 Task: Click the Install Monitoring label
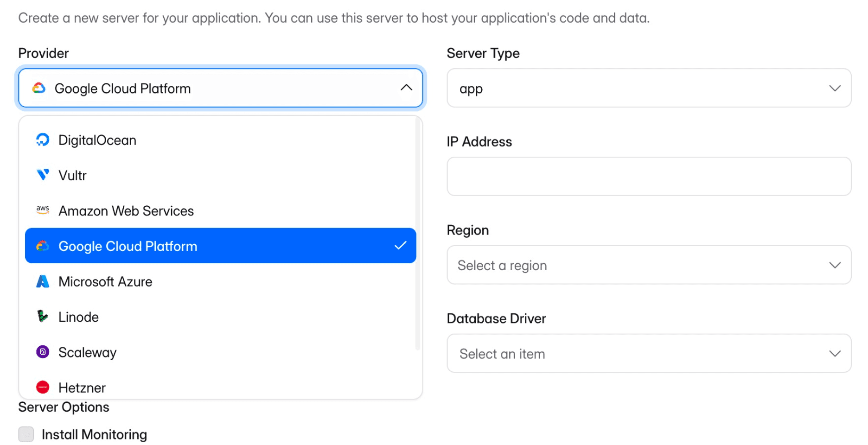pyautogui.click(x=94, y=435)
